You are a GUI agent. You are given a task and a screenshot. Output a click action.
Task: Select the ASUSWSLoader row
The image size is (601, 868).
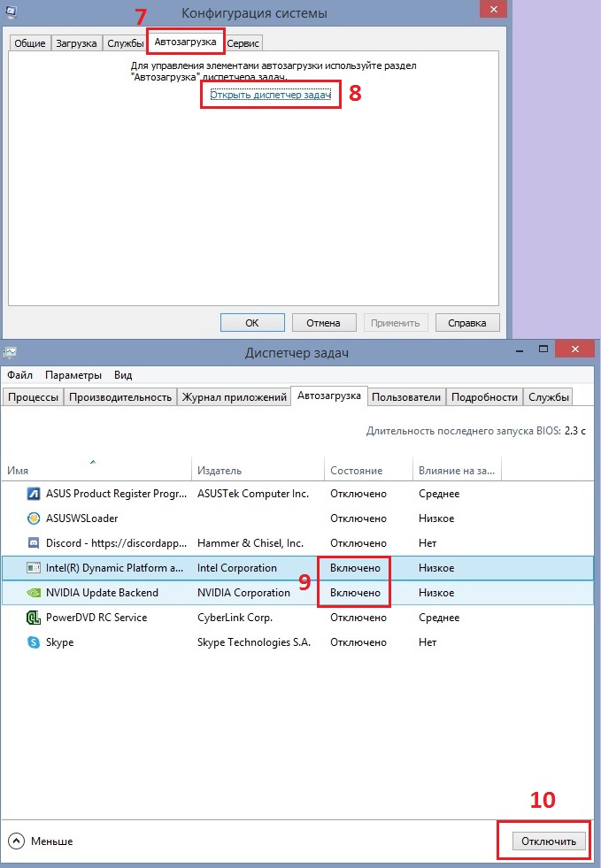coord(297,518)
